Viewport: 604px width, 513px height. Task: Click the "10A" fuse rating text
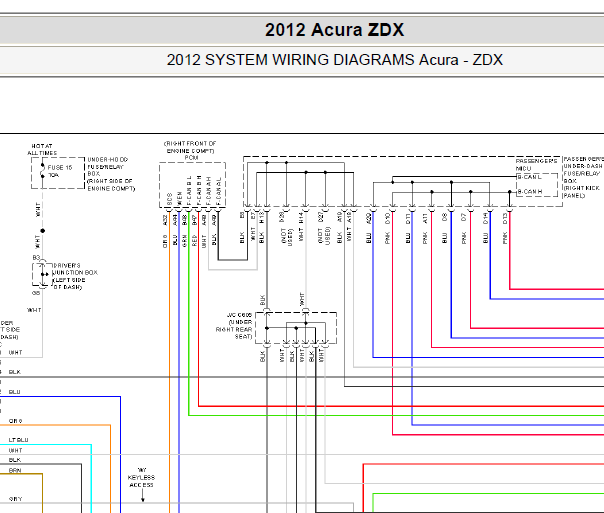coord(54,175)
